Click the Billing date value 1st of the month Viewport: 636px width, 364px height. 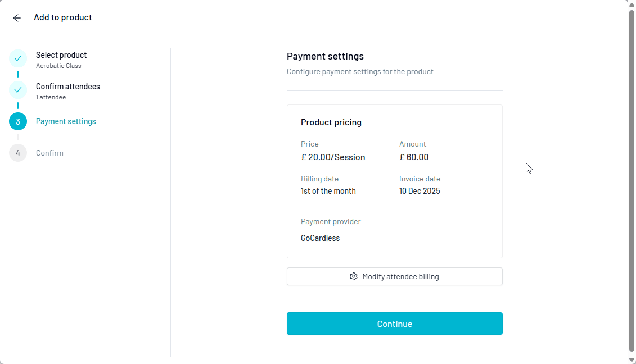[328, 191]
